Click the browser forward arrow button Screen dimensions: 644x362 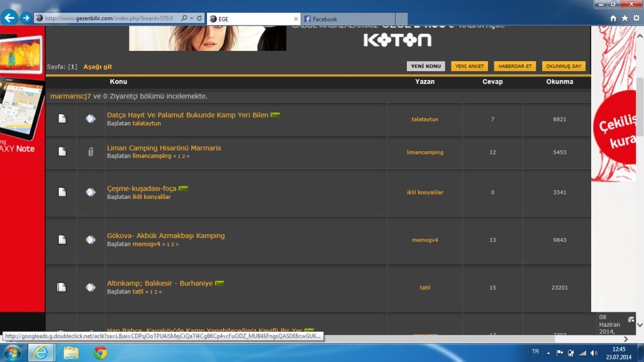click(x=25, y=18)
